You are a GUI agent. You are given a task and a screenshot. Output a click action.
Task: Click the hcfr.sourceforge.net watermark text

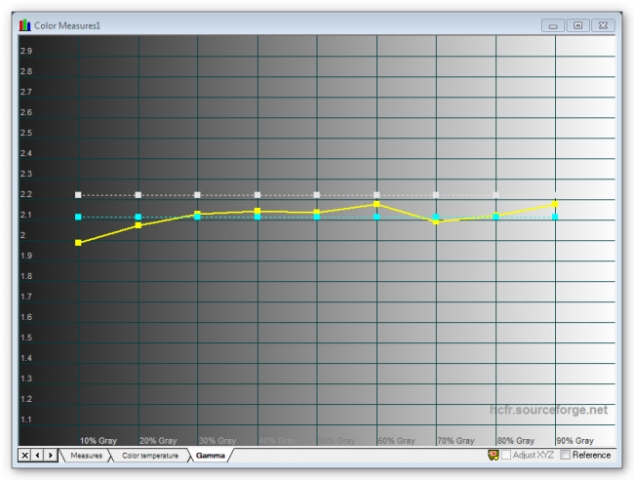click(x=548, y=410)
